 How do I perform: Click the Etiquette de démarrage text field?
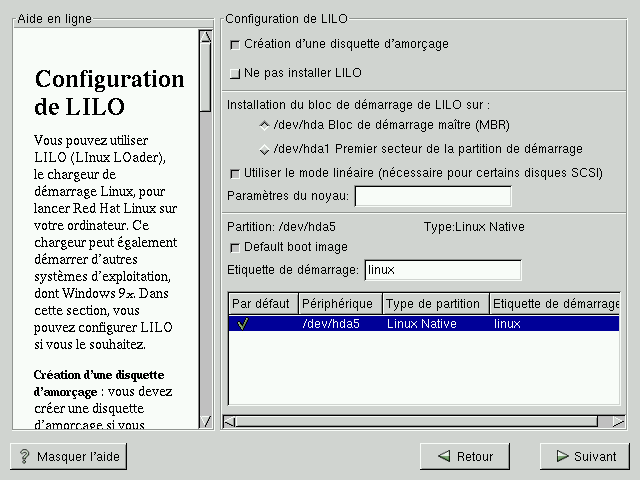point(442,270)
